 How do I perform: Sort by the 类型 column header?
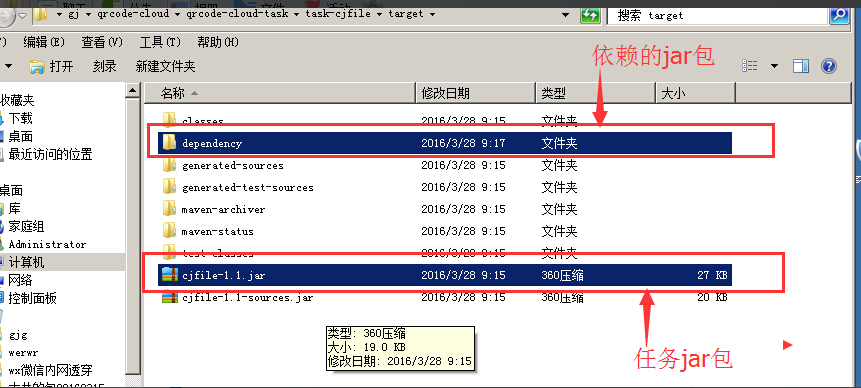596,93
